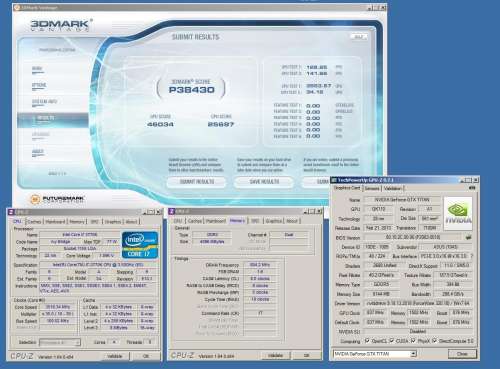
Task: Click OK in the CPU-Z processor window
Action: click(x=146, y=356)
